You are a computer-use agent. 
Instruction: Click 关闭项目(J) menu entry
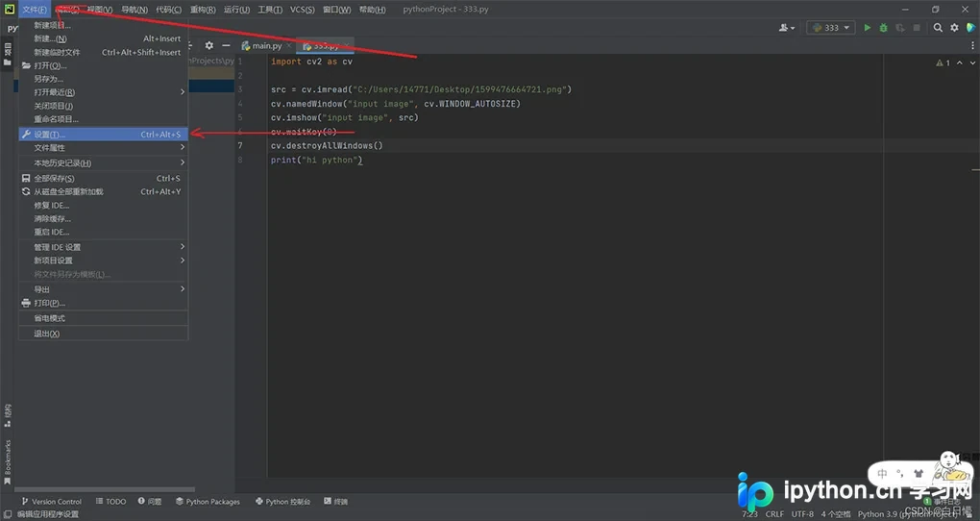pyautogui.click(x=103, y=106)
